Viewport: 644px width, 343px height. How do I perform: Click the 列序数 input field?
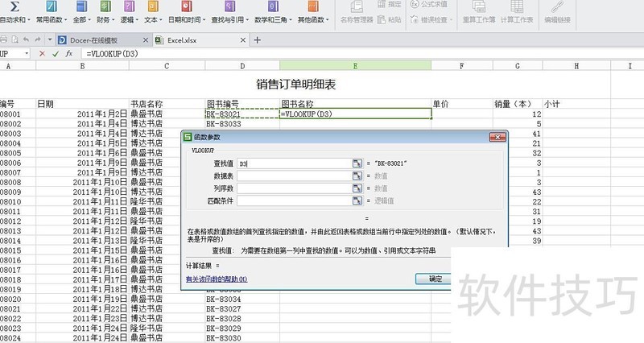pyautogui.click(x=295, y=188)
